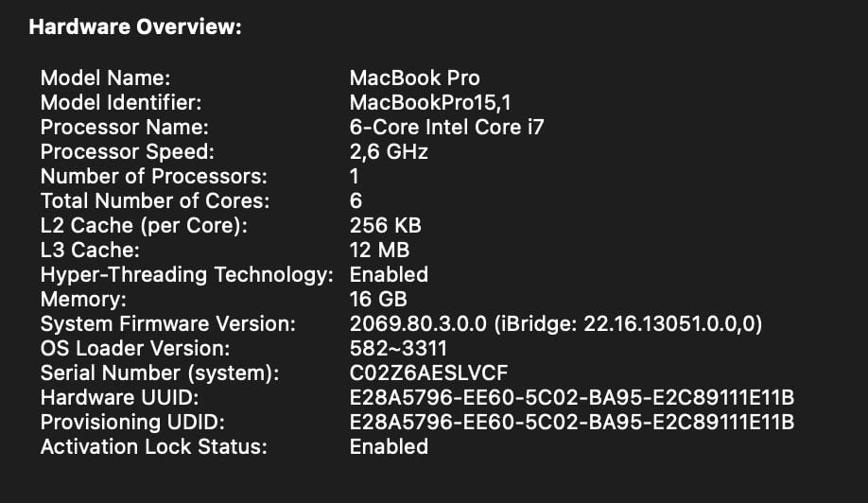Image resolution: width=868 pixels, height=503 pixels.
Task: Select the Provisioning UDID value
Action: tap(572, 423)
